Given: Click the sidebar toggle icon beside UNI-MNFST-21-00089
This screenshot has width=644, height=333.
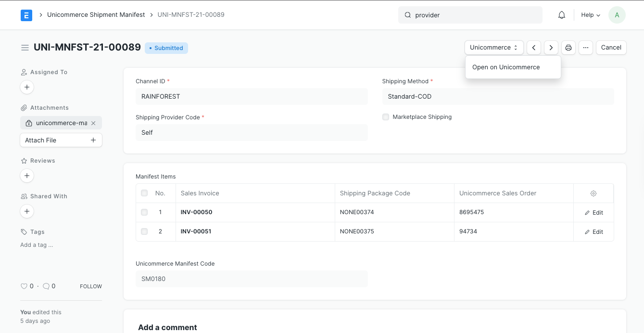Looking at the screenshot, I should 25,47.
